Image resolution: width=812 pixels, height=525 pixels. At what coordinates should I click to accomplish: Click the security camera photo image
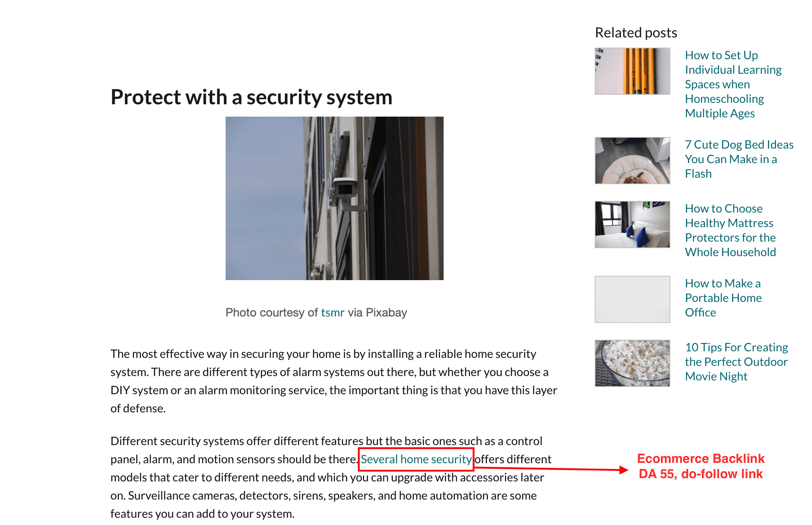tap(318, 198)
